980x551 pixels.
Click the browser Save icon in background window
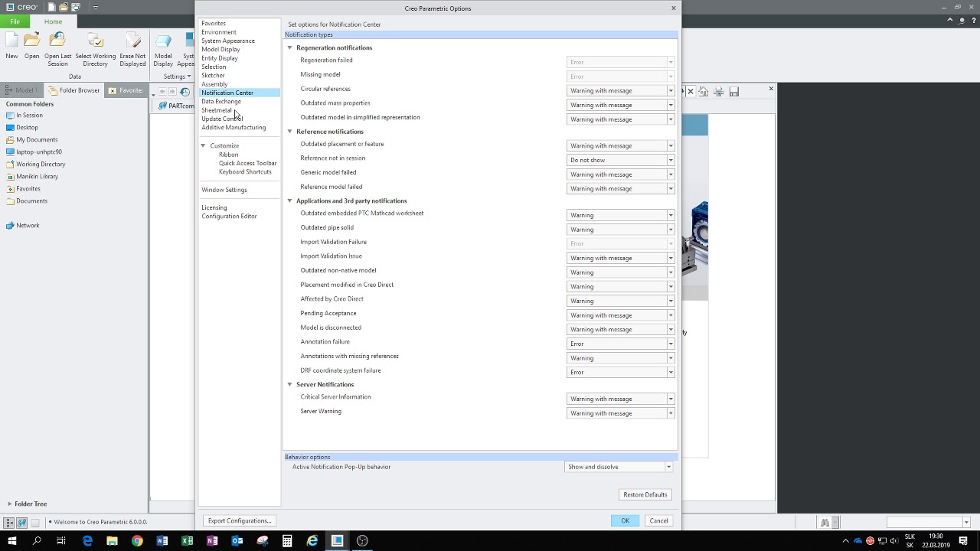[733, 92]
